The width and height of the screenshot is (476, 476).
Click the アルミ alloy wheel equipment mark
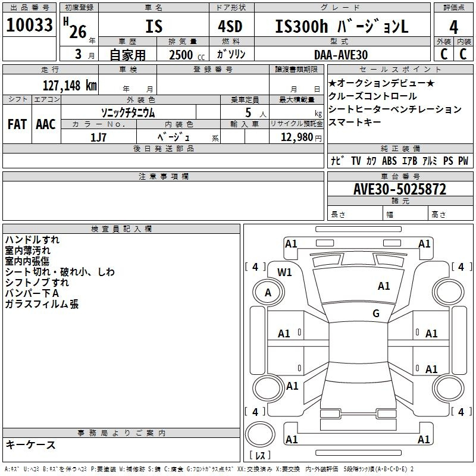[427, 161]
